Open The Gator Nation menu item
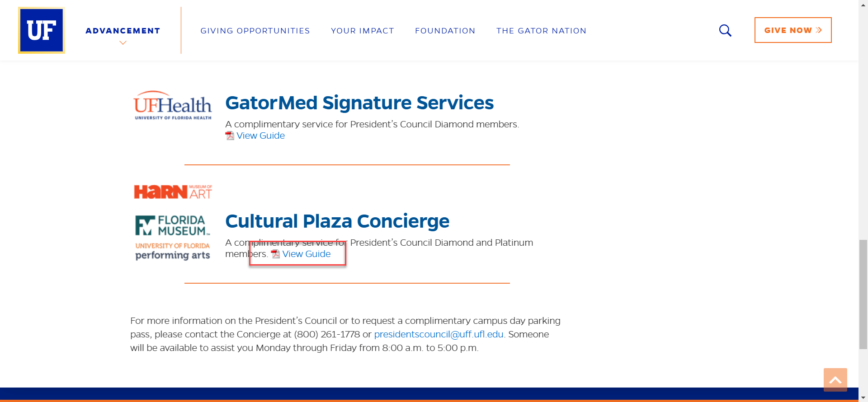Viewport: 868px width, 402px height. (541, 31)
